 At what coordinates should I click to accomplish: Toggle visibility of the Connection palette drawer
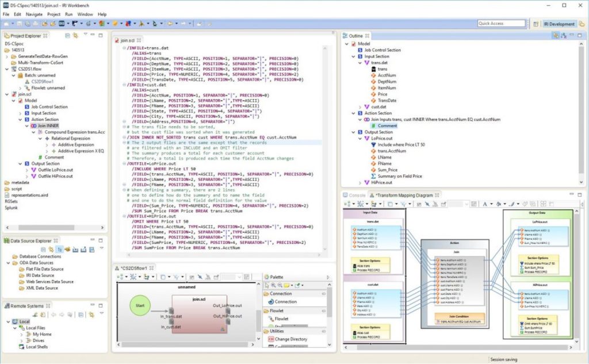coord(323,293)
